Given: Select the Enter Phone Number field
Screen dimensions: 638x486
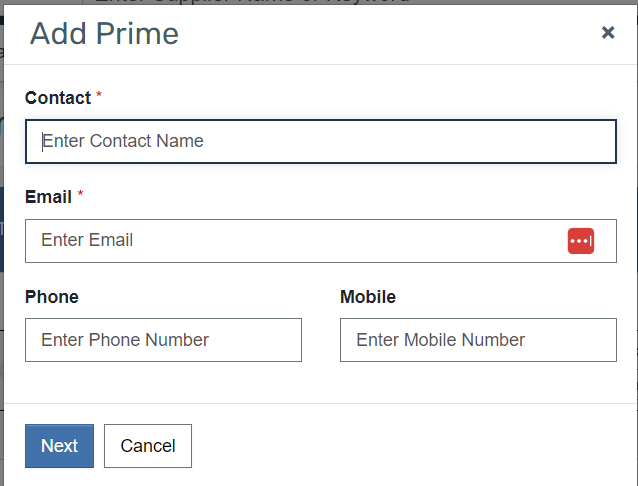Looking at the screenshot, I should pos(163,340).
